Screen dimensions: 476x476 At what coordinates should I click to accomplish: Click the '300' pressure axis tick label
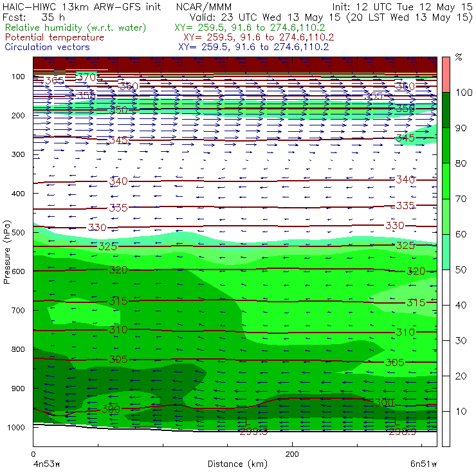pos(18,154)
